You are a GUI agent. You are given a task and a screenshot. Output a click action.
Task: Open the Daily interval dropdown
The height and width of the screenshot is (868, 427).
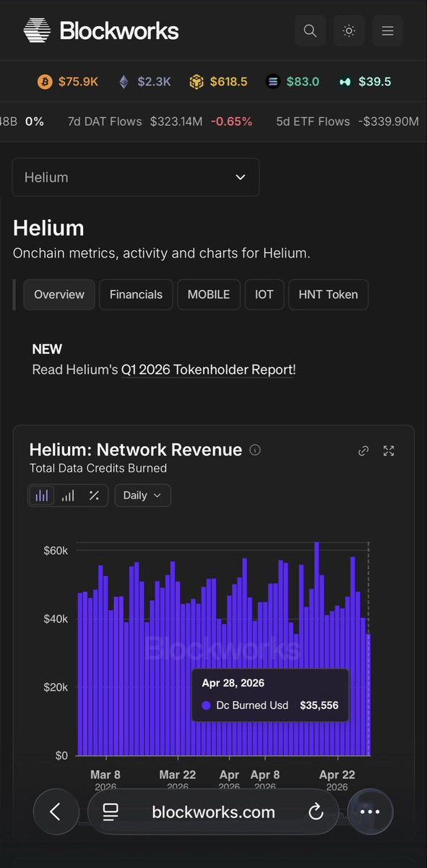[x=142, y=495]
